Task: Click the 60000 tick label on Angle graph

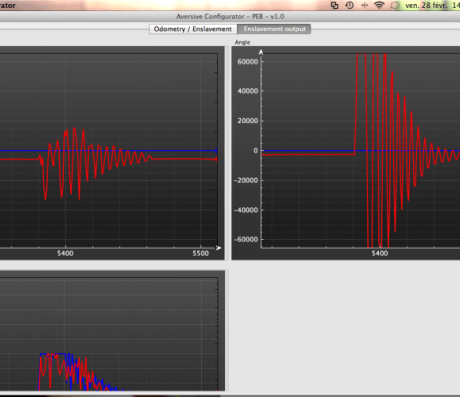Action: point(248,62)
